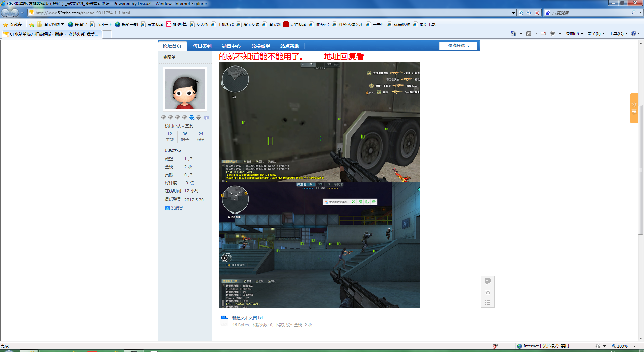Click the second game screenshot with stairs
The image size is (644, 352).
319,245
